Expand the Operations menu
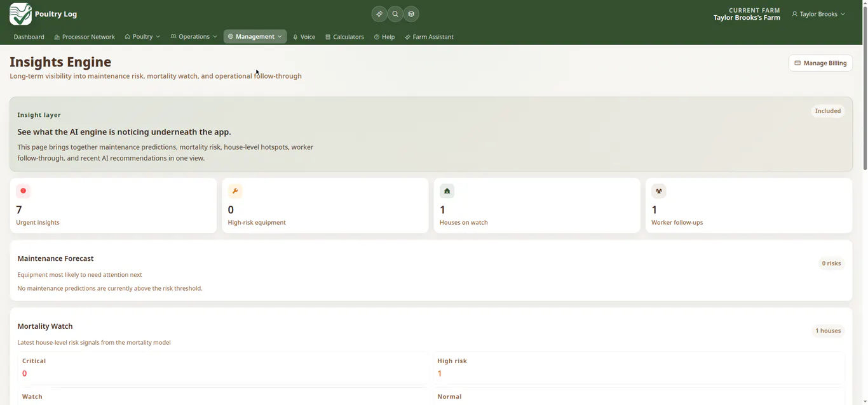 point(194,37)
